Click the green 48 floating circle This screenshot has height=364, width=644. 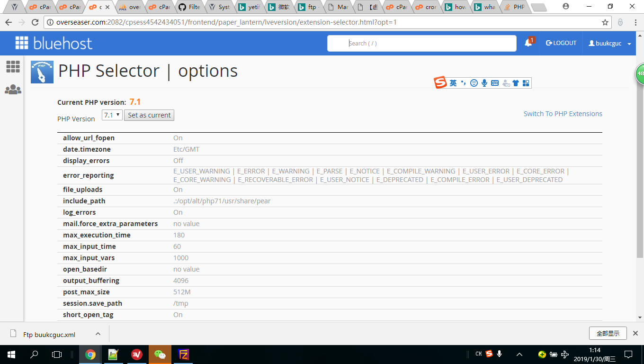tap(640, 74)
